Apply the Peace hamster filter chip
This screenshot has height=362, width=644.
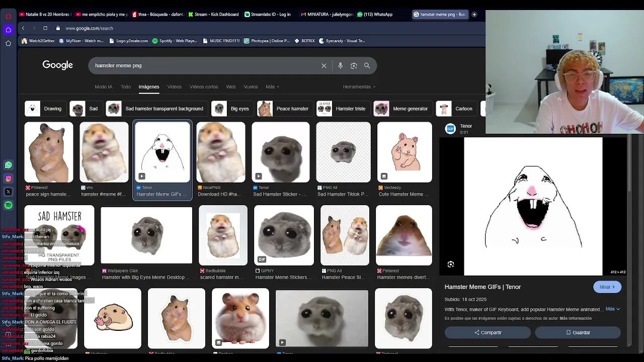click(285, 109)
